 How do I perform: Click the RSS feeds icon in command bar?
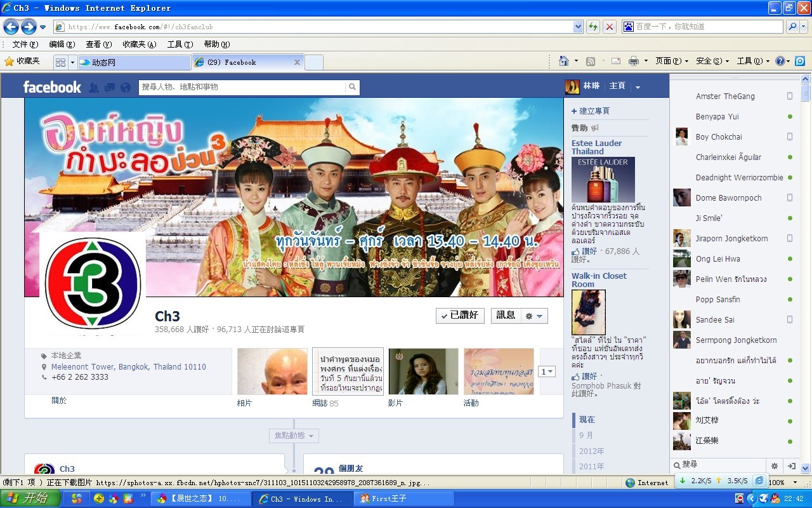click(x=591, y=61)
